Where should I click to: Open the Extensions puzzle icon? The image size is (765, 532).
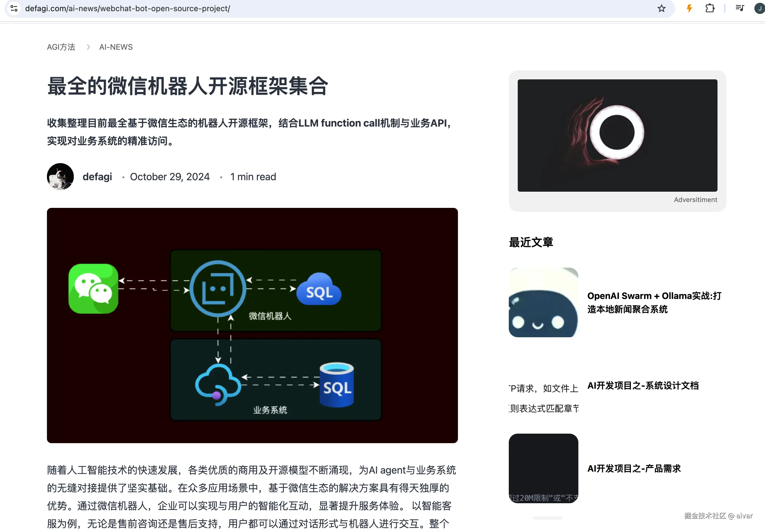710,8
